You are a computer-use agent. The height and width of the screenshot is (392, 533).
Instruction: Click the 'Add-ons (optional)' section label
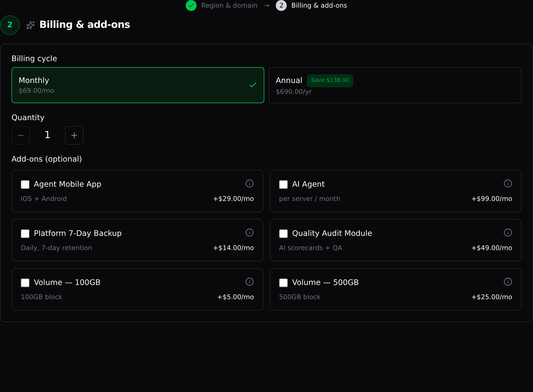coord(47,159)
